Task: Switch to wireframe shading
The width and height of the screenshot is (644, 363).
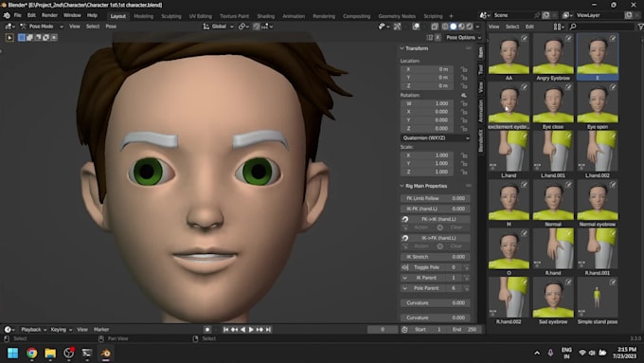Action: pyautogui.click(x=445, y=27)
